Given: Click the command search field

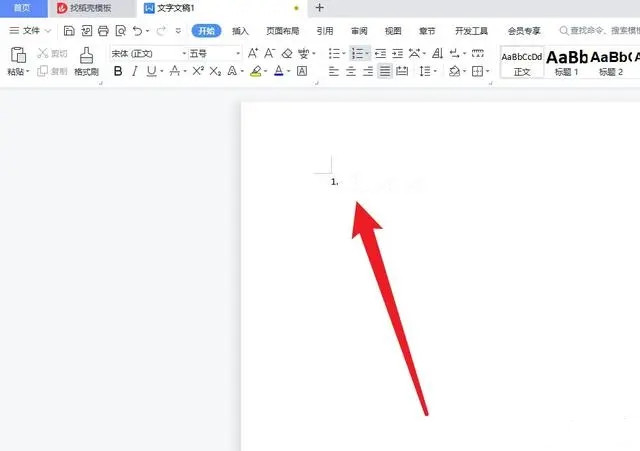Looking at the screenshot, I should 599,31.
